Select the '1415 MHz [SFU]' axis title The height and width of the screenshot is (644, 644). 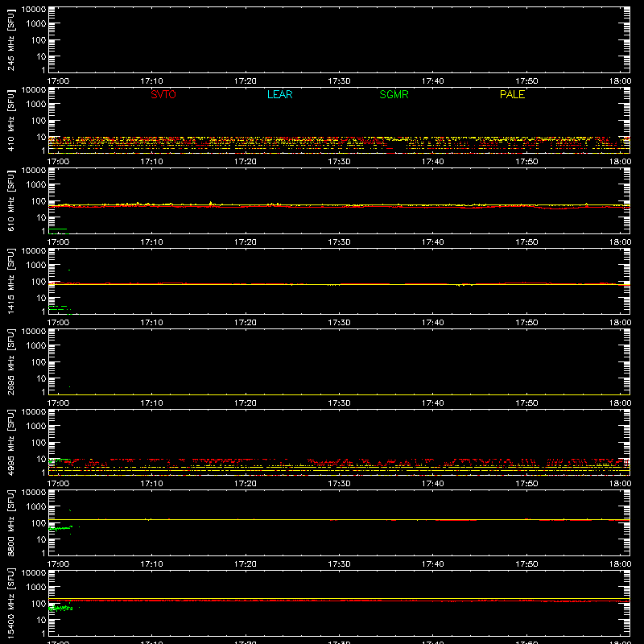click(x=10, y=281)
